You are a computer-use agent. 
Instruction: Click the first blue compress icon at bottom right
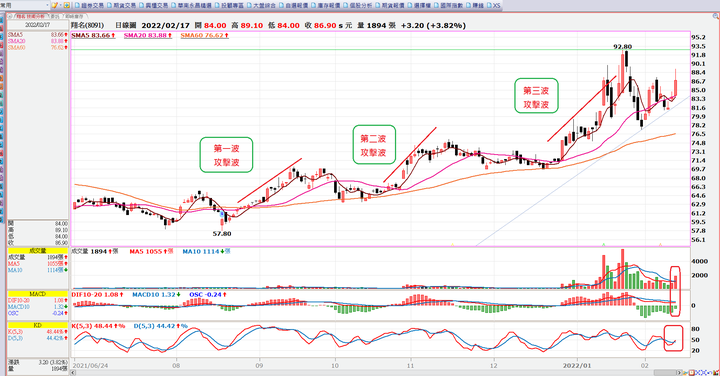click(698, 372)
